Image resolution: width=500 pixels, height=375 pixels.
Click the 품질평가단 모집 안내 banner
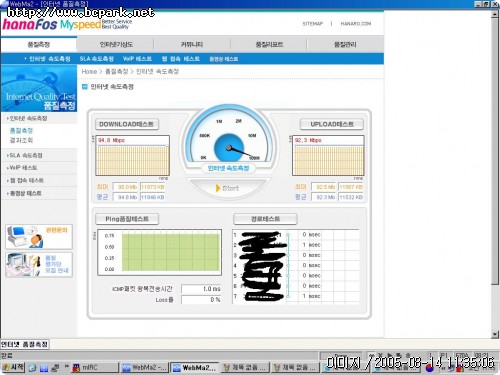click(39, 265)
